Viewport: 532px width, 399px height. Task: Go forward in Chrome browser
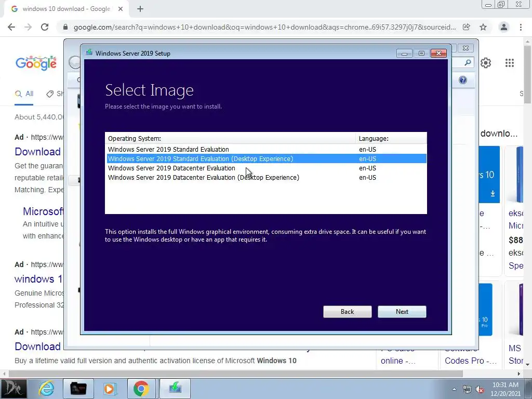tap(28, 27)
